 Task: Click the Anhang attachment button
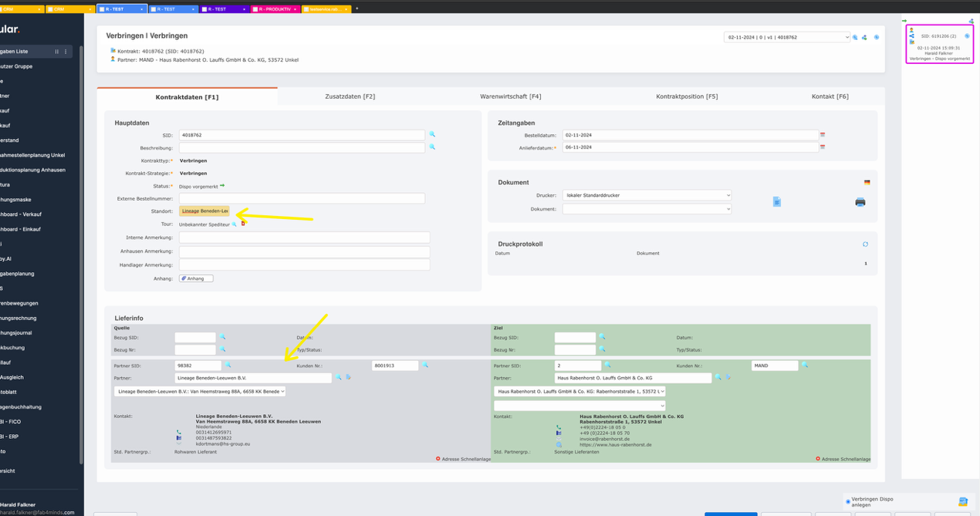click(196, 278)
